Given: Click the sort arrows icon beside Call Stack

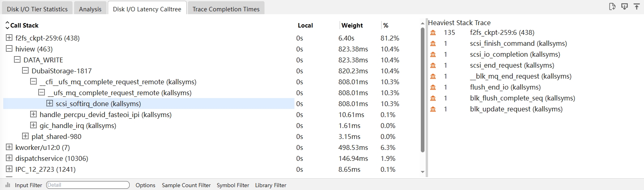Looking at the screenshot, I should pyautogui.click(x=7, y=25).
